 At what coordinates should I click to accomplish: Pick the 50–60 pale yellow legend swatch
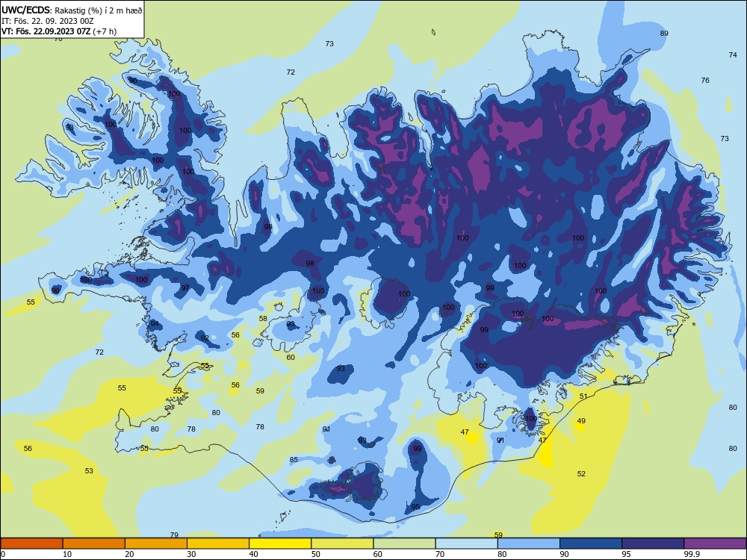(x=342, y=544)
